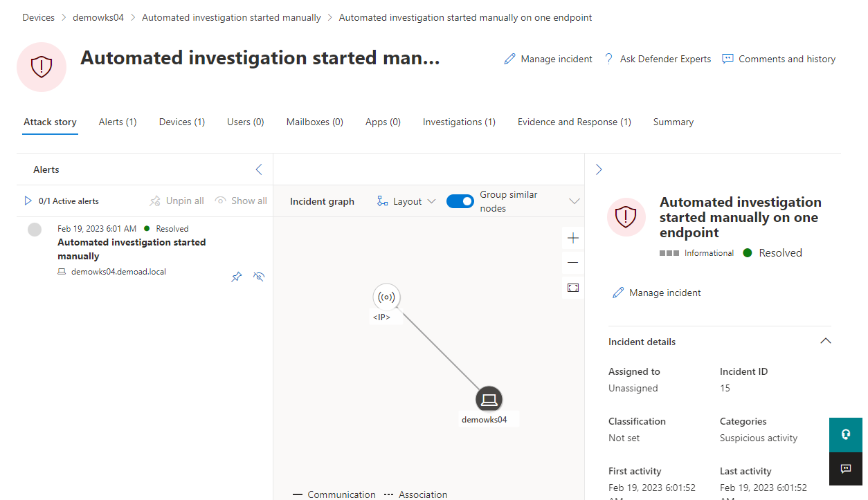
Task: Pin the Automated investigation alert
Action: click(237, 277)
